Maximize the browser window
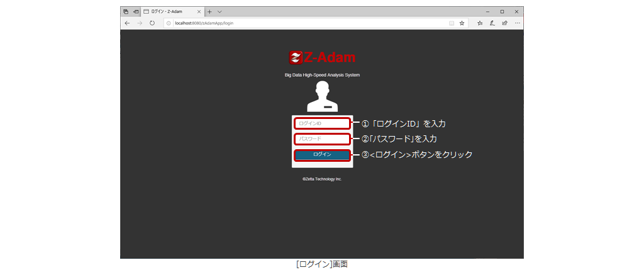 click(502, 12)
